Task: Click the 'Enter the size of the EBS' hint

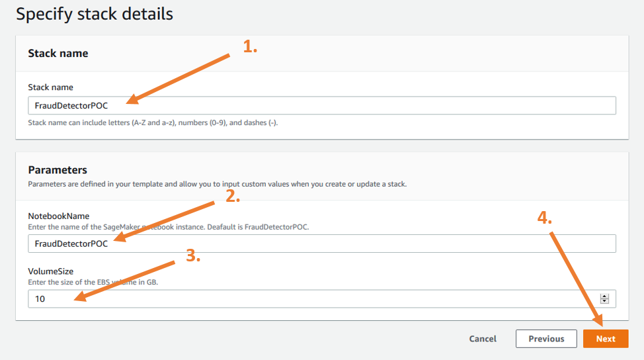Action: (93, 282)
